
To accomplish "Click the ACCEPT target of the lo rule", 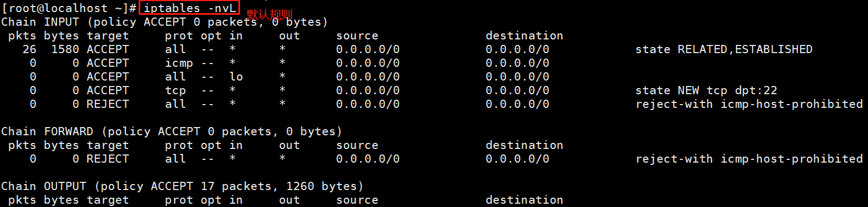I will 108,77.
